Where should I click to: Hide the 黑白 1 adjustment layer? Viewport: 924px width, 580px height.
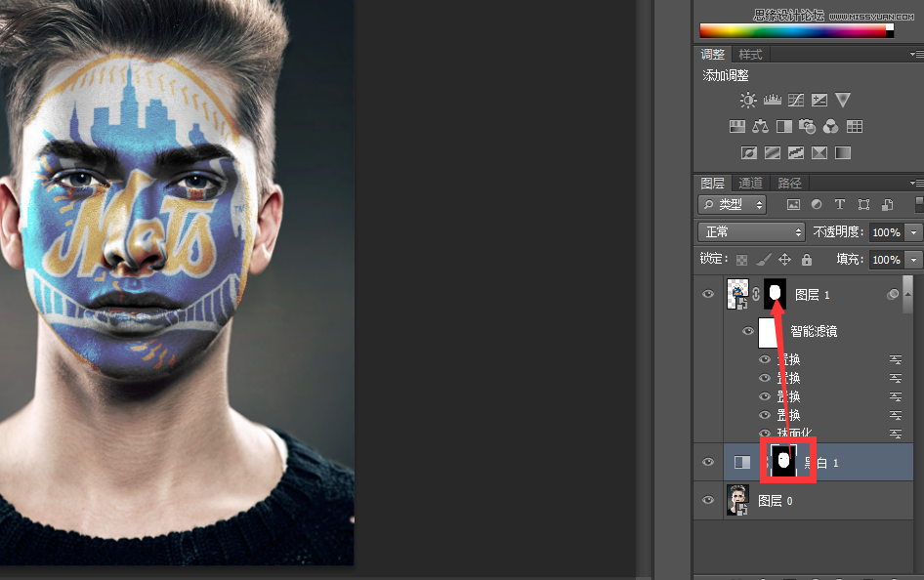pyautogui.click(x=708, y=462)
